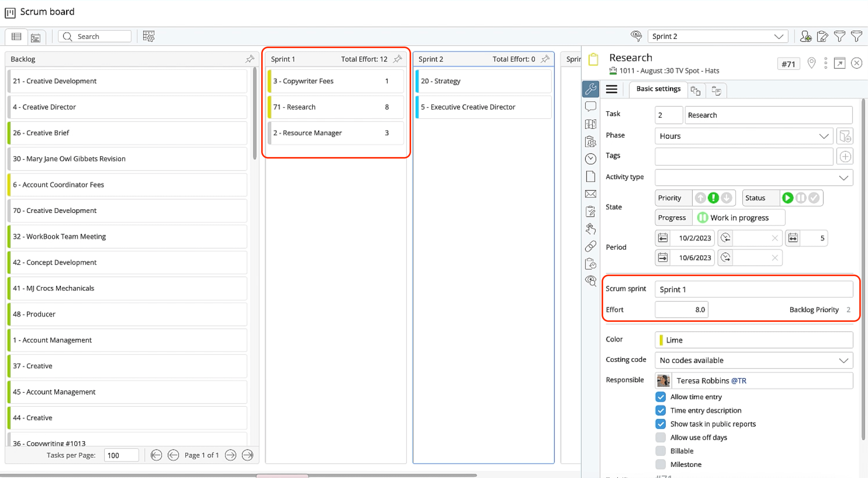Go to the previous backlog page
868x478 pixels.
[x=173, y=455]
